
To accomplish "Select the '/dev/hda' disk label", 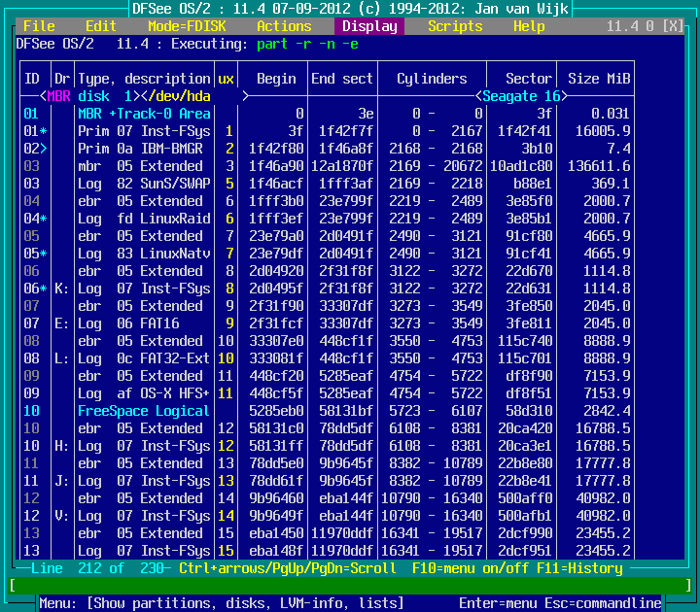I will coord(179,96).
